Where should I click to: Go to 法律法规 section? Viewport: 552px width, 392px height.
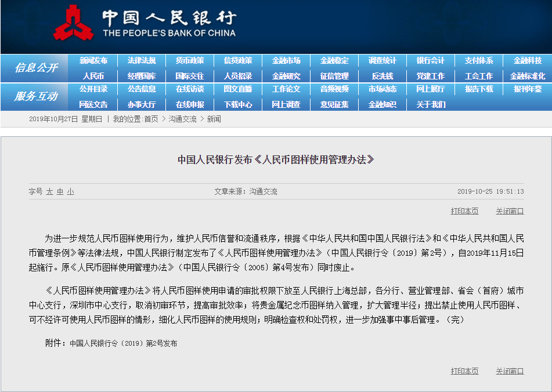[x=142, y=60]
